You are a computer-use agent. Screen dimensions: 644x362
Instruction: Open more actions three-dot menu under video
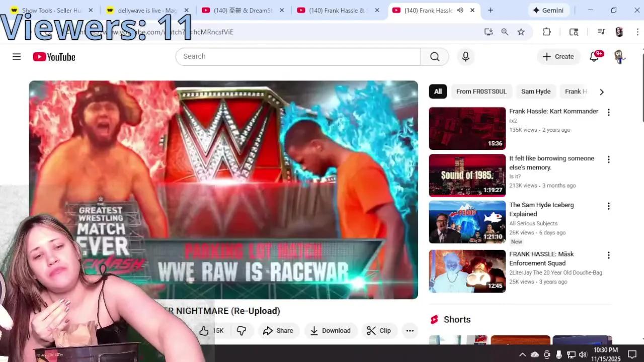[x=410, y=330]
